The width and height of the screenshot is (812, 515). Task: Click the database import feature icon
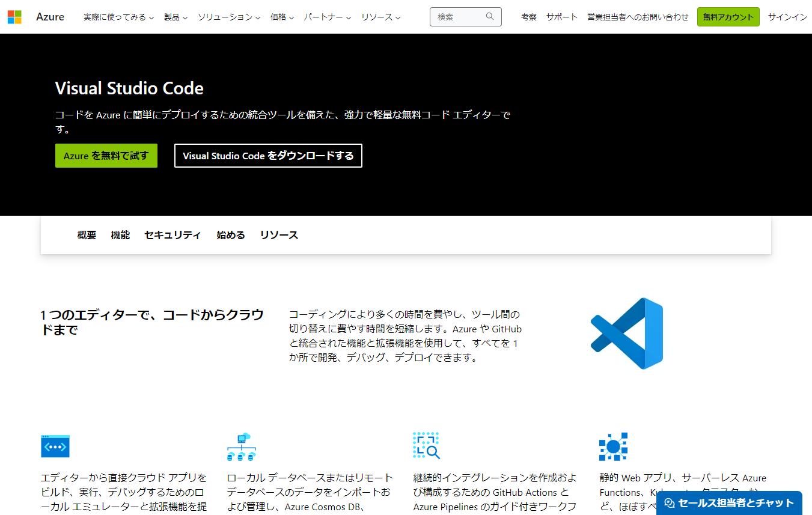point(242,446)
